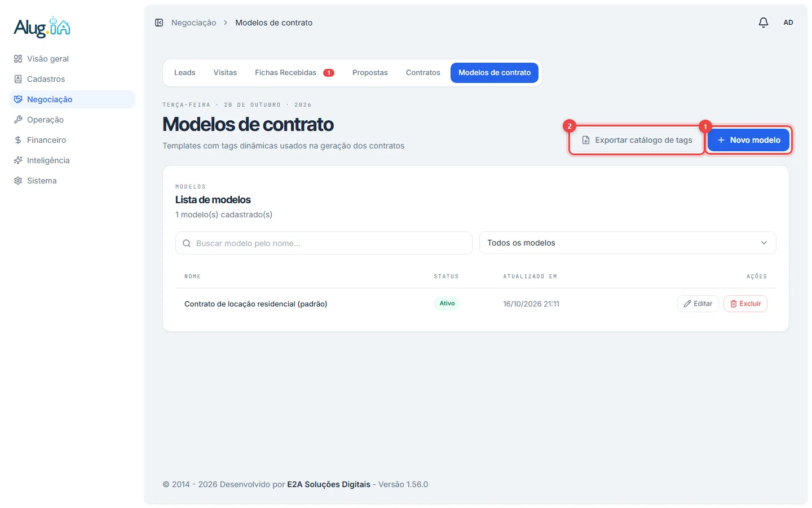
Task: Click the E2A Soluções Digitais footer text
Action: coord(329,484)
